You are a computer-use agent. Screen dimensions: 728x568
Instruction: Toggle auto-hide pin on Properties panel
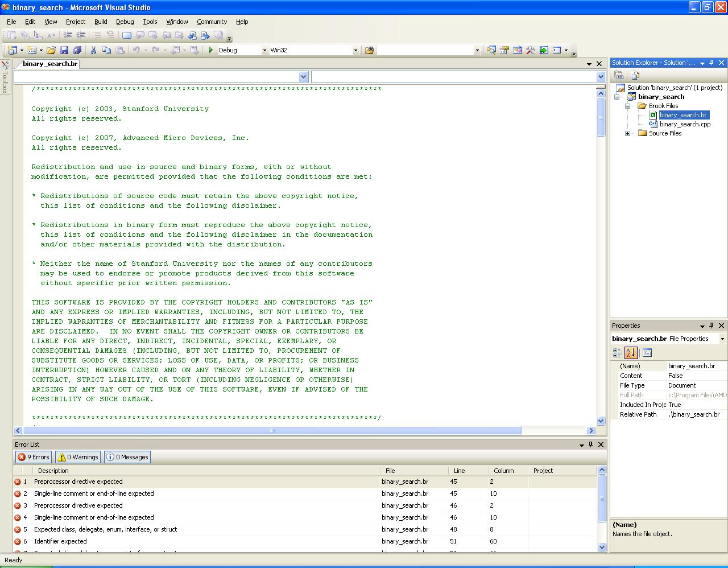point(712,326)
